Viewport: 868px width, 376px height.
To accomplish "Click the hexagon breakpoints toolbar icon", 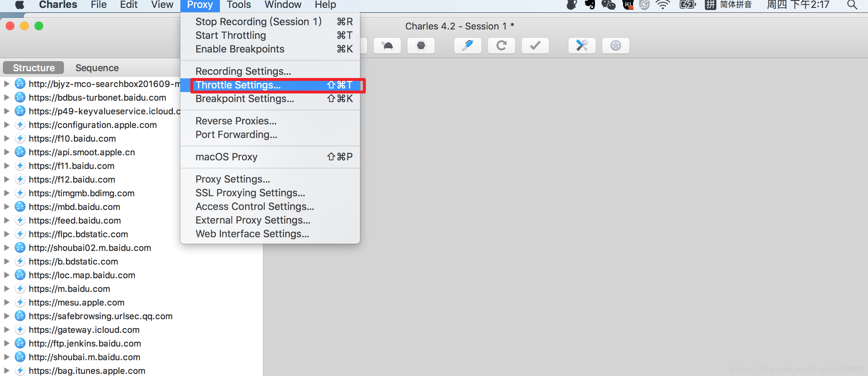I will pyautogui.click(x=421, y=46).
